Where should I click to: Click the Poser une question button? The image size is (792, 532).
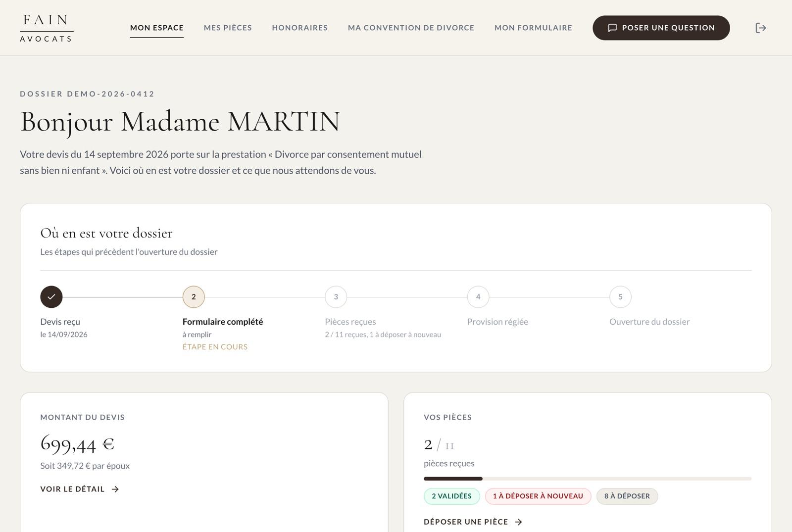[661, 28]
